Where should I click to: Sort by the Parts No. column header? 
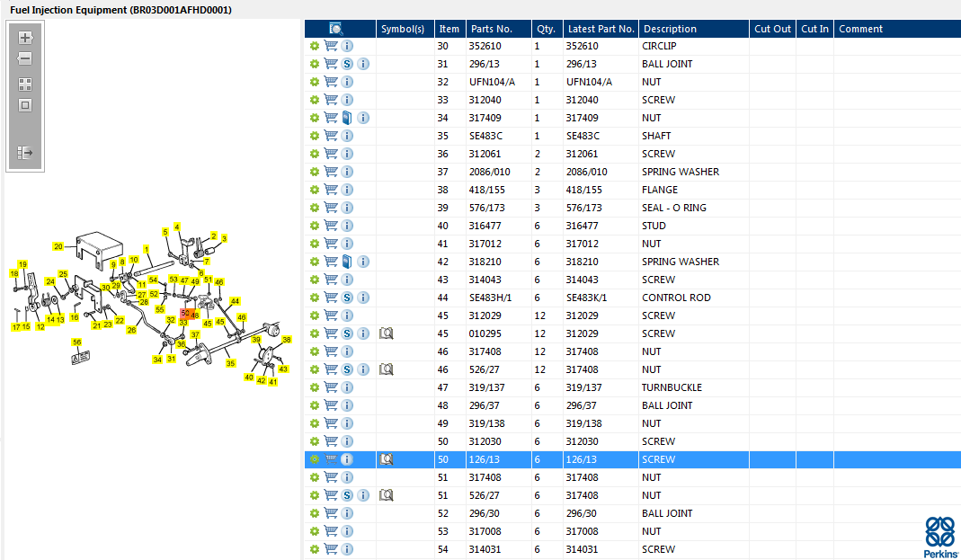coord(498,29)
